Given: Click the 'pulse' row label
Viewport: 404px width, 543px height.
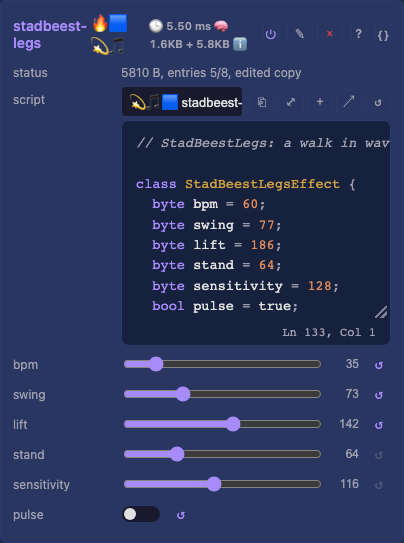Looking at the screenshot, I should (x=28, y=515).
